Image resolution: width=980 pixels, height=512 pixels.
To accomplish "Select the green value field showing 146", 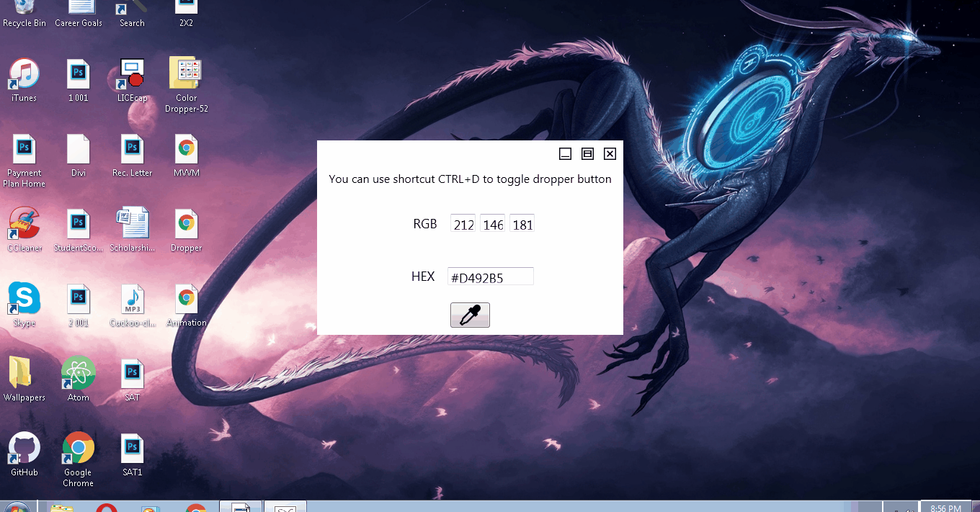I will (x=493, y=224).
